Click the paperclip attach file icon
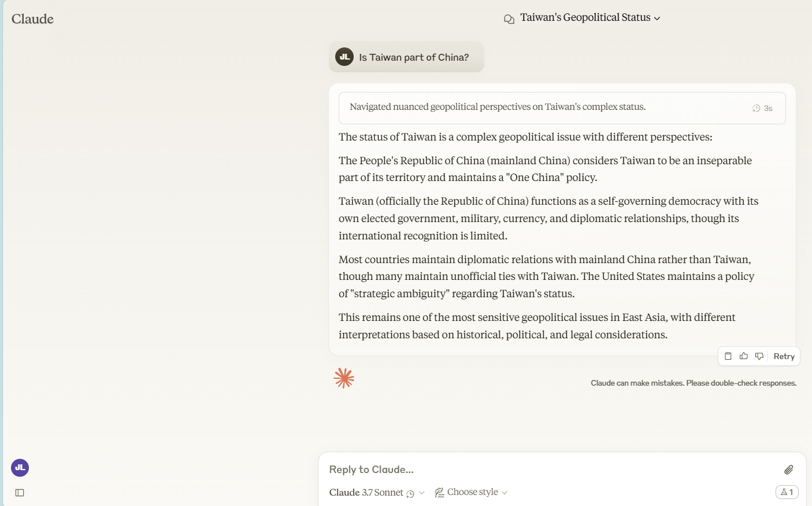The image size is (812, 506). 789,470
